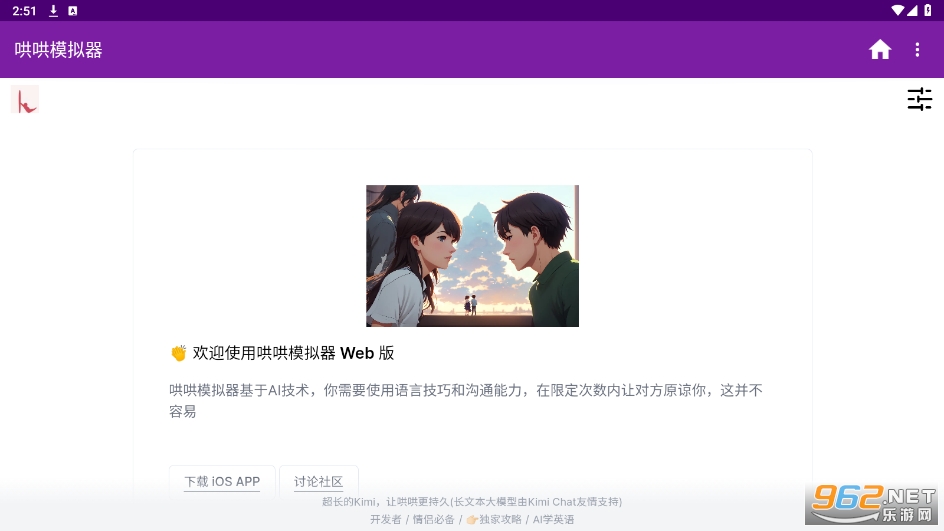This screenshot has height=531, width=944.
Task: Click the red logo icon at top left
Action: pyautogui.click(x=25, y=99)
